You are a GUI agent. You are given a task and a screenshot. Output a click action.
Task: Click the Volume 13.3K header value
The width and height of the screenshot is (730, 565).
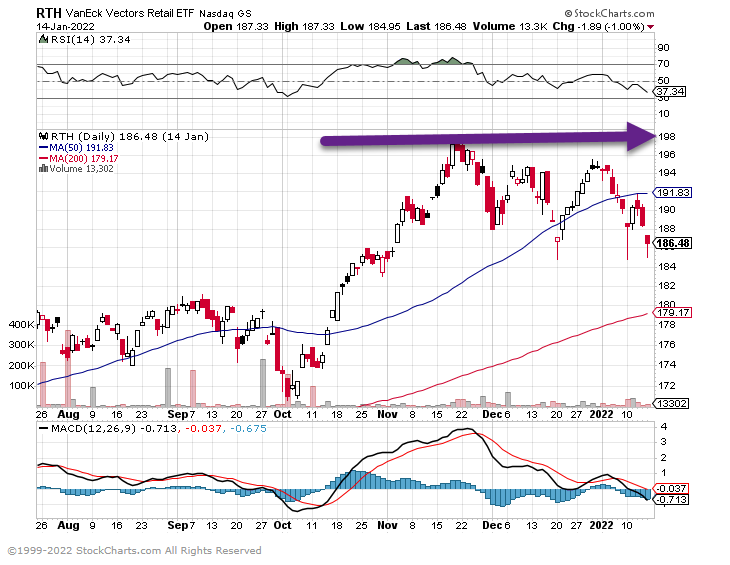[x=510, y=27]
